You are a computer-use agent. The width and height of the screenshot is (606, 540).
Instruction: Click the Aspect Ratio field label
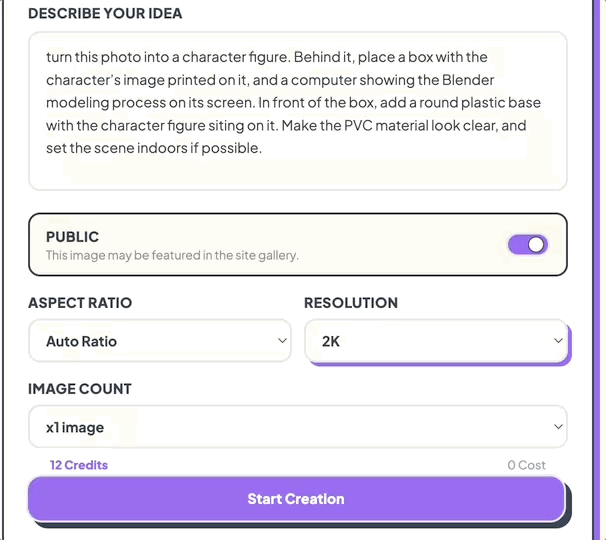(x=80, y=303)
